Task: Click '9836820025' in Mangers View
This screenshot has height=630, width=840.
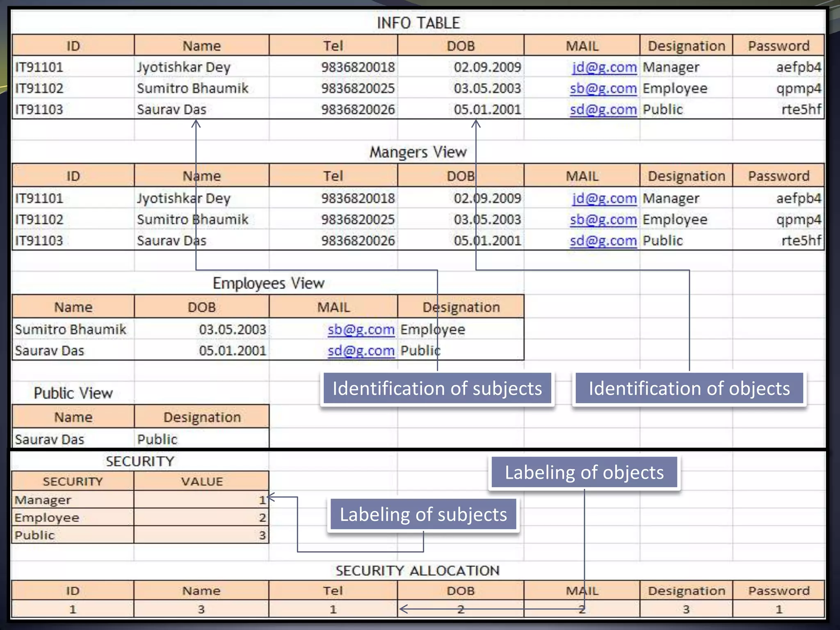Action: (x=358, y=220)
